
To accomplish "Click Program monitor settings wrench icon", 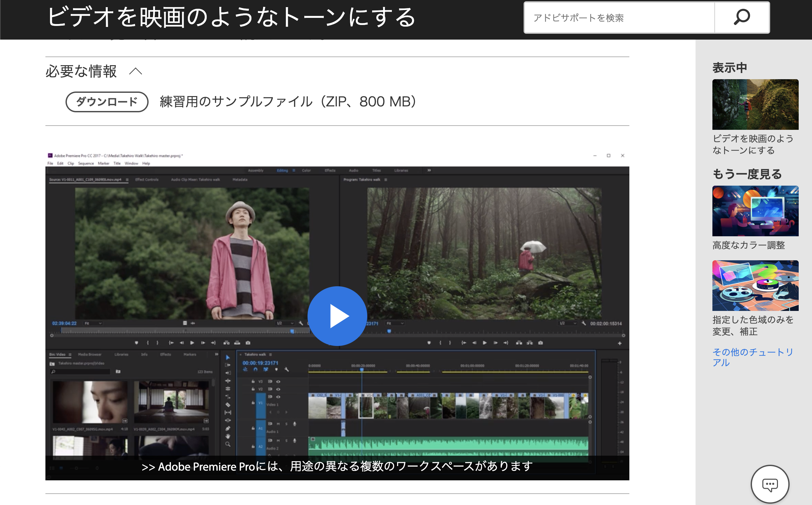I will pos(583,323).
